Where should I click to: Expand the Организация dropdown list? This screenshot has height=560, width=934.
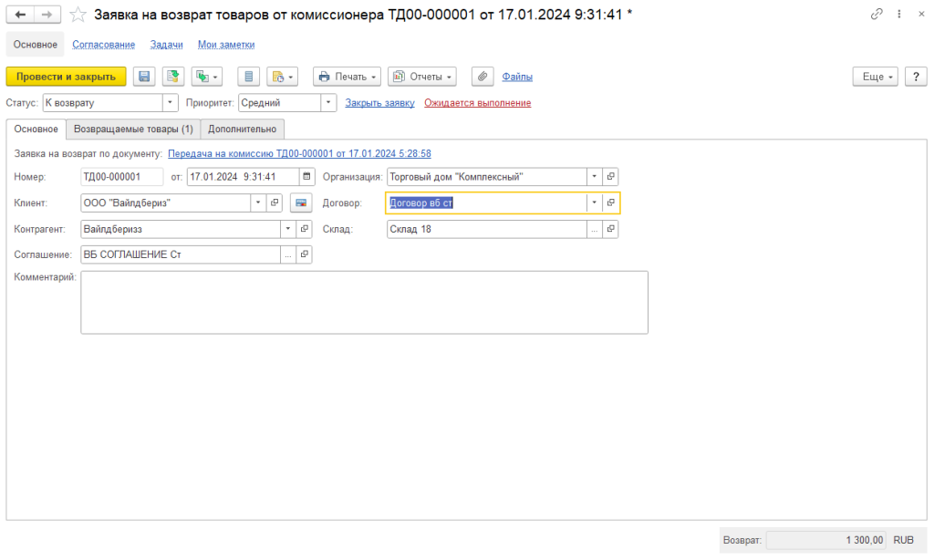595,176
